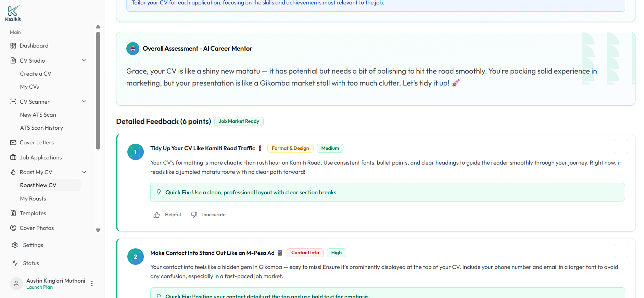Start a New ATS Scan
644x298 pixels.
(38, 115)
